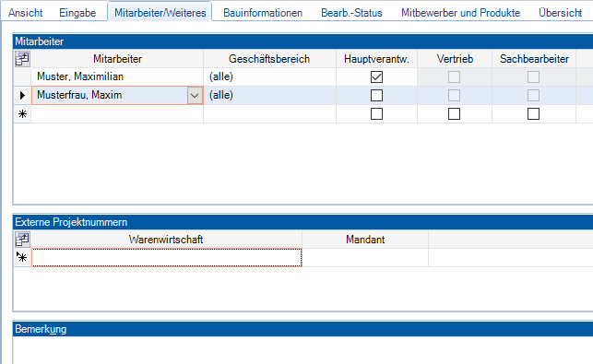Open the Übersicht tab
Screen dimensions: 593x364
[x=560, y=13]
